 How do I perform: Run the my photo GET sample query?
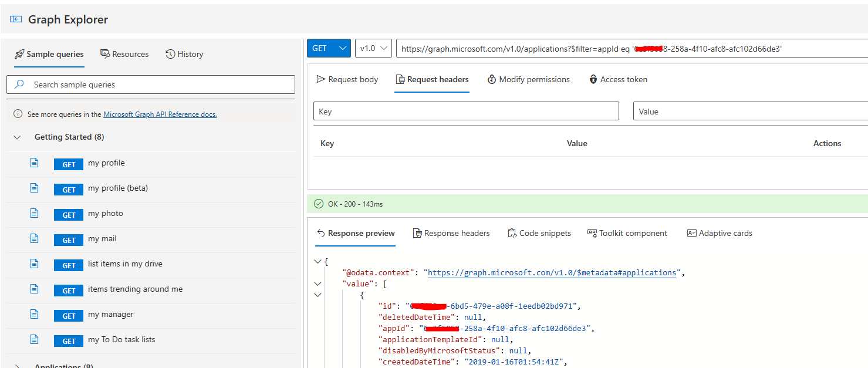tap(69, 215)
